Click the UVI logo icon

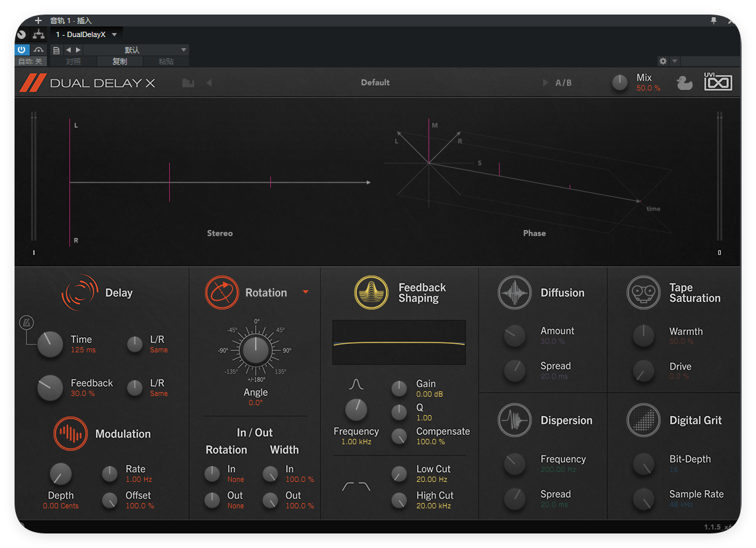pos(718,82)
